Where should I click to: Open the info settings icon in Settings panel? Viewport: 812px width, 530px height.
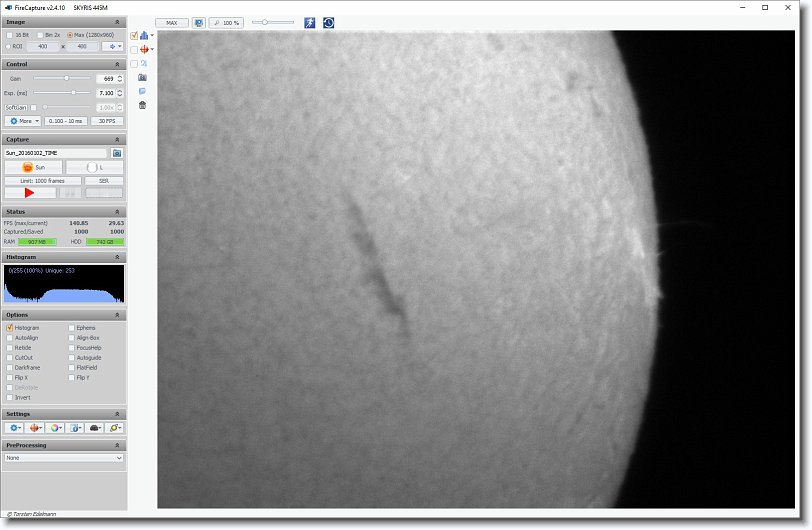tap(75, 428)
